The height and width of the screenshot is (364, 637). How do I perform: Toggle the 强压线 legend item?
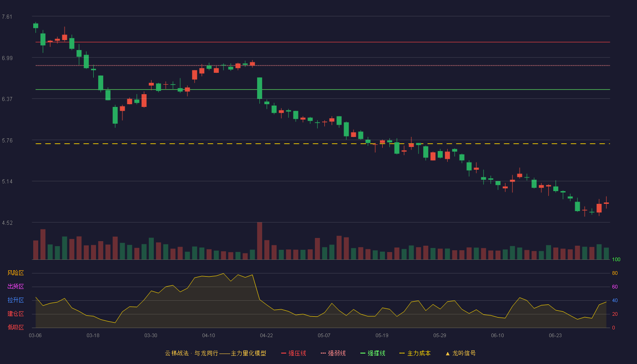coord(293,353)
